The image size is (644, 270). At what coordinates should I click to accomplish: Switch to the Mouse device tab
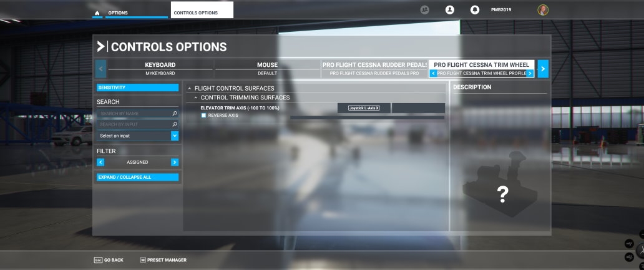(267, 69)
